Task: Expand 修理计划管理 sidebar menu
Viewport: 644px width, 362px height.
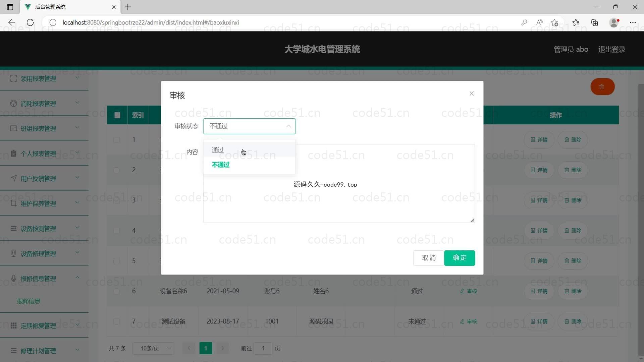Action: pyautogui.click(x=44, y=351)
